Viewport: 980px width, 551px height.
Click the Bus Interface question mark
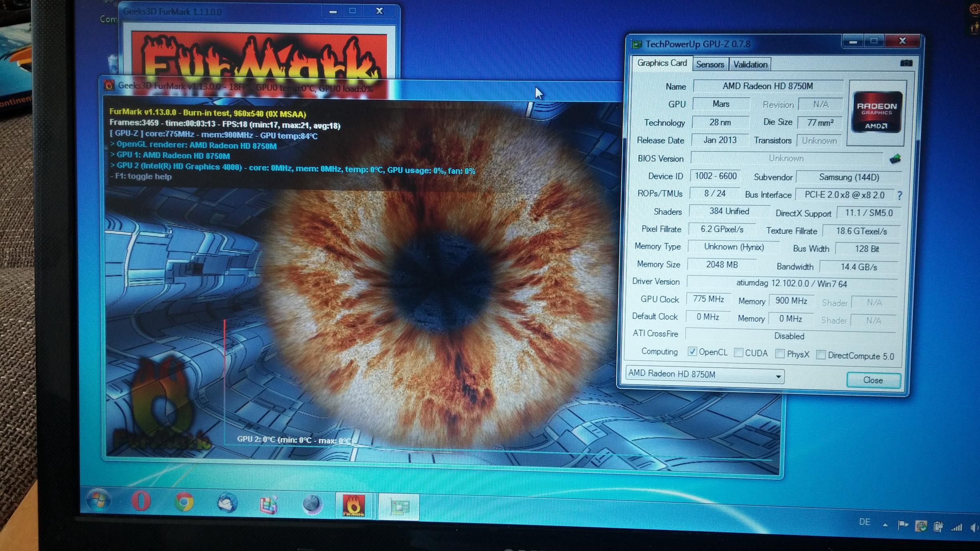pyautogui.click(x=900, y=195)
